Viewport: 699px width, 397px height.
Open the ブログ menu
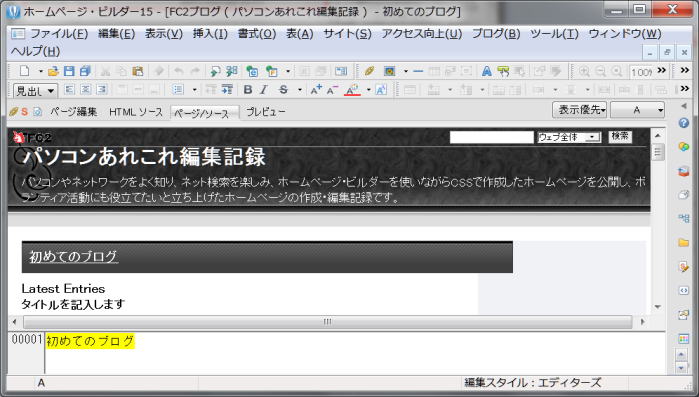[x=496, y=34]
